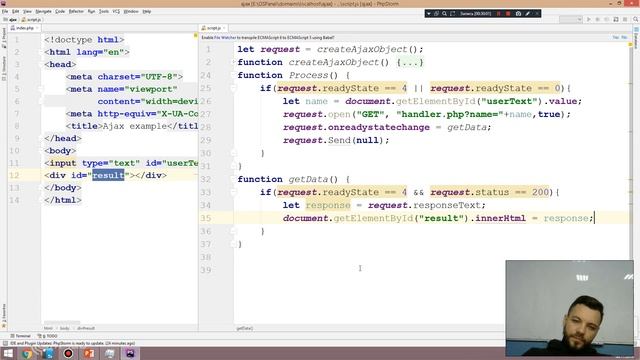Pause the recording in recorder bar
Screen dimensions: 640x360
[x=499, y=13]
